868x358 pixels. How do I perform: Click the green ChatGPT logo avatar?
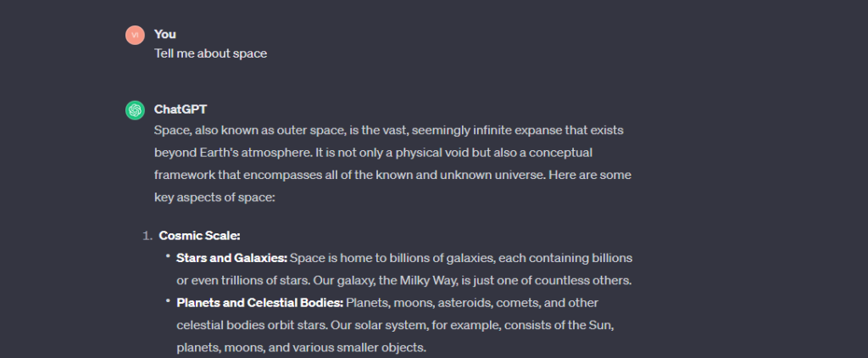tap(134, 110)
